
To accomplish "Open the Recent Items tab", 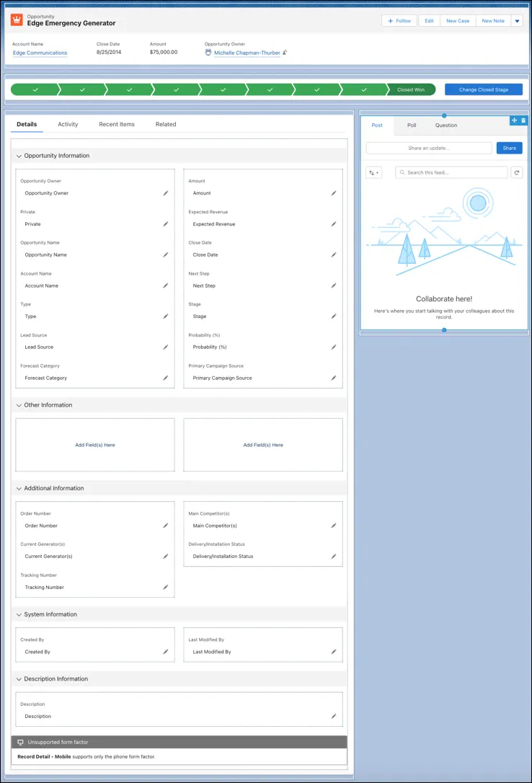I will click(x=117, y=124).
